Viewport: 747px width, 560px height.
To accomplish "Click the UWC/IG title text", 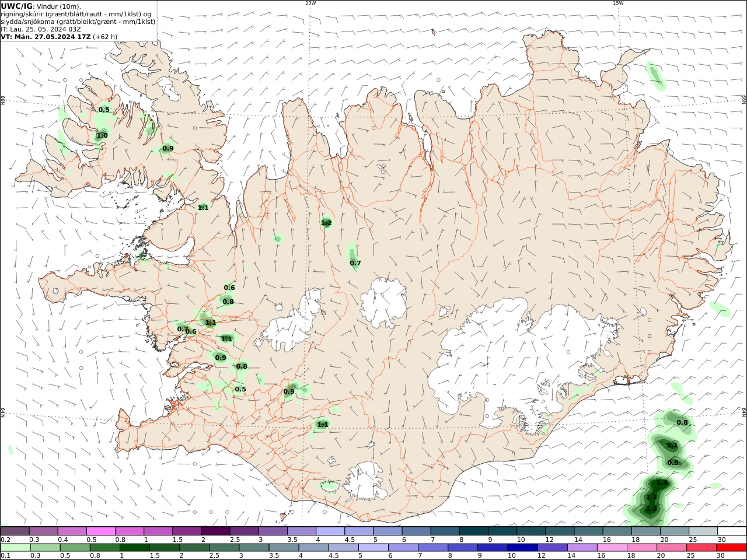I will (x=16, y=6).
